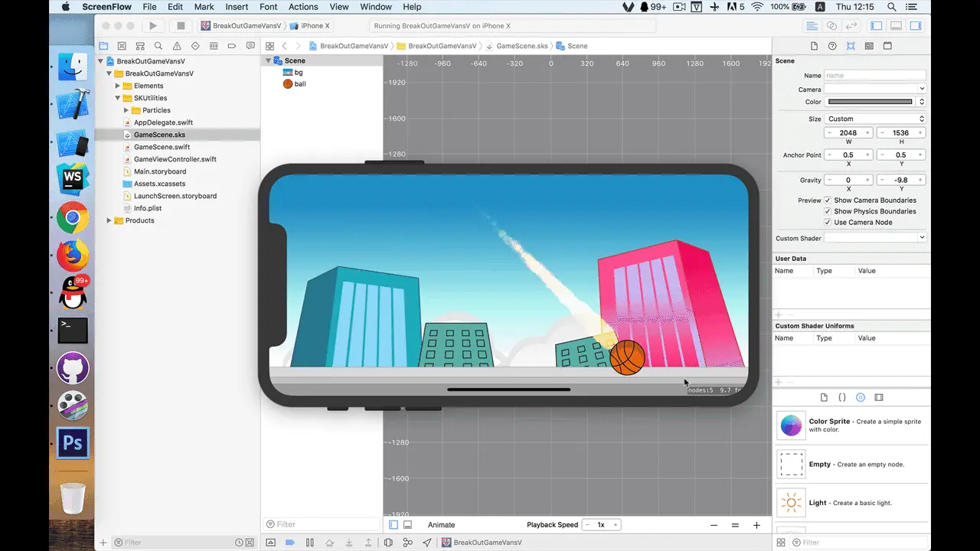Viewport: 980px width, 551px height.
Task: Hide the Utilities pane
Action: [x=915, y=25]
